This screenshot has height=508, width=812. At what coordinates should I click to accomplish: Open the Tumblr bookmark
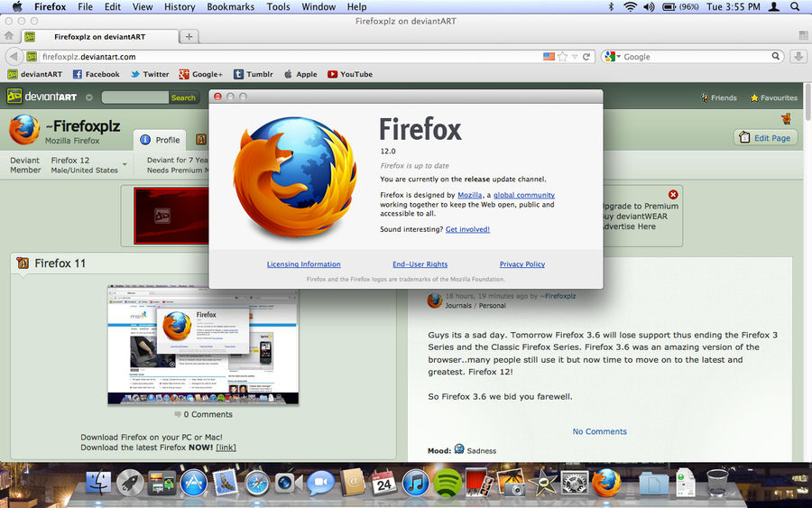pos(253,74)
